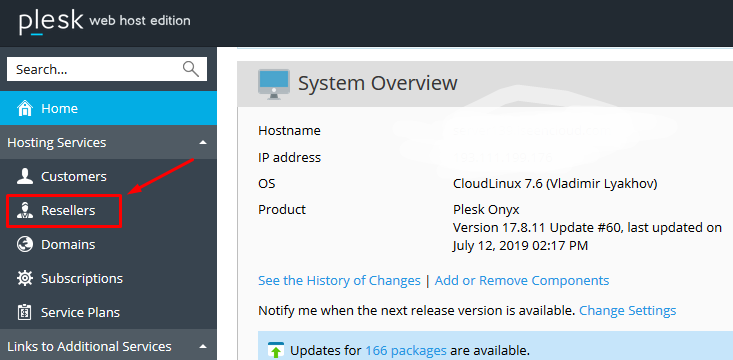Screen dimensions: 733x360
Task: Click the Domains globe icon
Action: 24,245
